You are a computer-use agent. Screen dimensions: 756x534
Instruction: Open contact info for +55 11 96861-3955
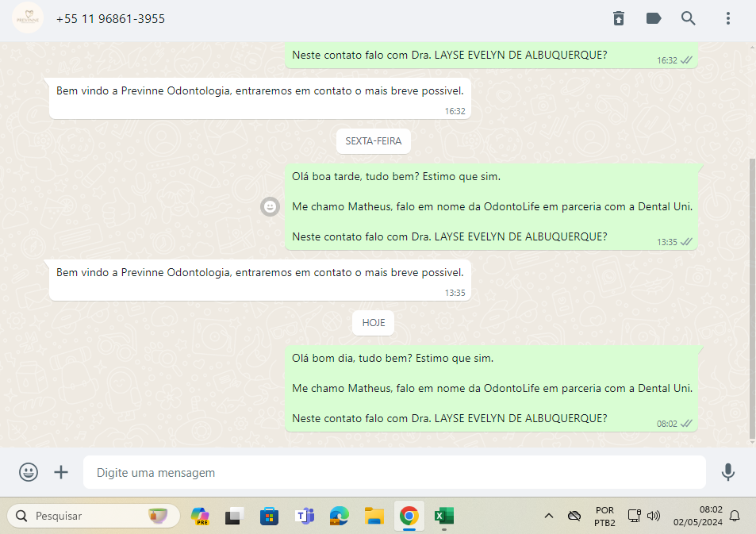click(x=110, y=19)
